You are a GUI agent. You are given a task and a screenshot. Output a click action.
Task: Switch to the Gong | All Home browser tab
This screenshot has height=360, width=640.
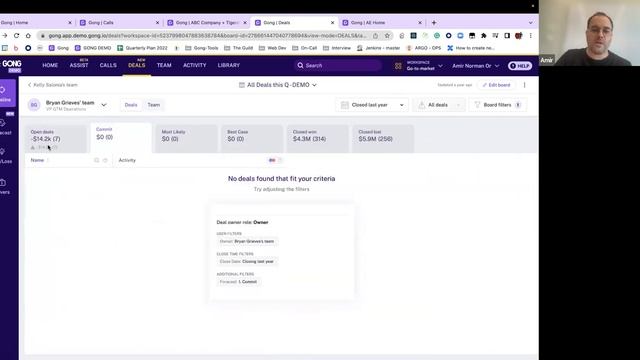(x=382, y=22)
